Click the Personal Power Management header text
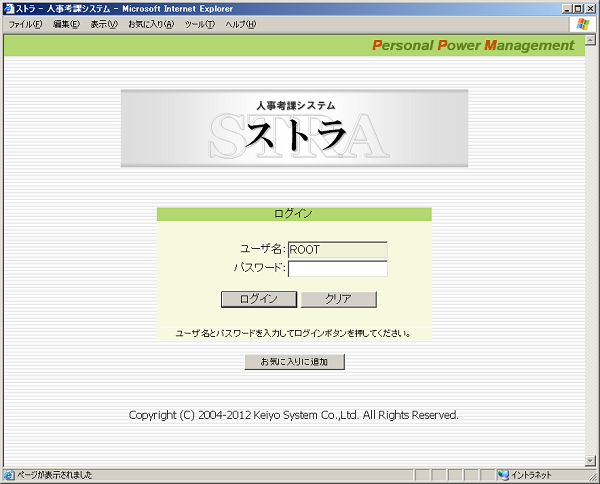The width and height of the screenshot is (600, 484). coord(473,46)
